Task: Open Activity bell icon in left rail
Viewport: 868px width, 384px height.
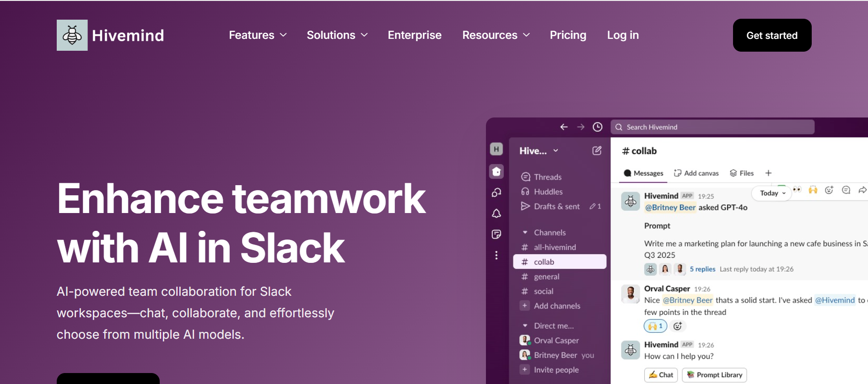Action: tap(496, 213)
